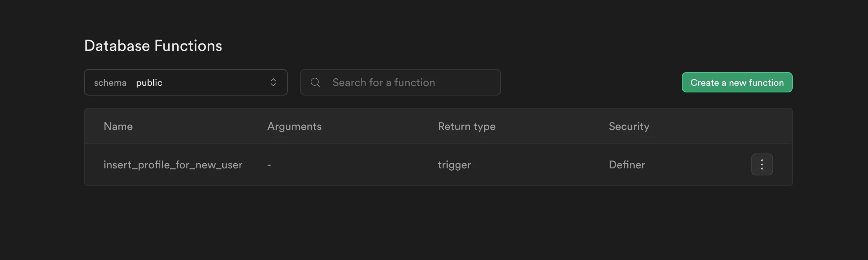Image resolution: width=868 pixels, height=260 pixels.
Task: Select the search icon inside the function search bar
Action: pos(316,82)
